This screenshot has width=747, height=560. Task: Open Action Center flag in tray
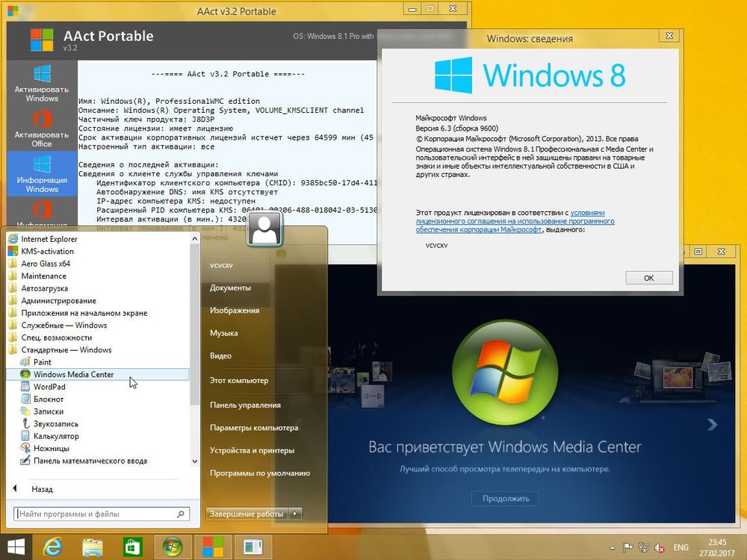628,547
